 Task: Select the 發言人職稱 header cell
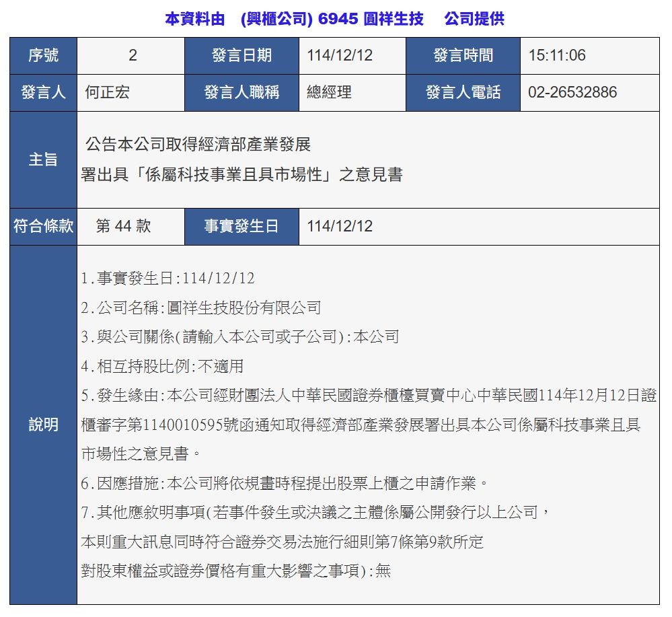coord(241,93)
